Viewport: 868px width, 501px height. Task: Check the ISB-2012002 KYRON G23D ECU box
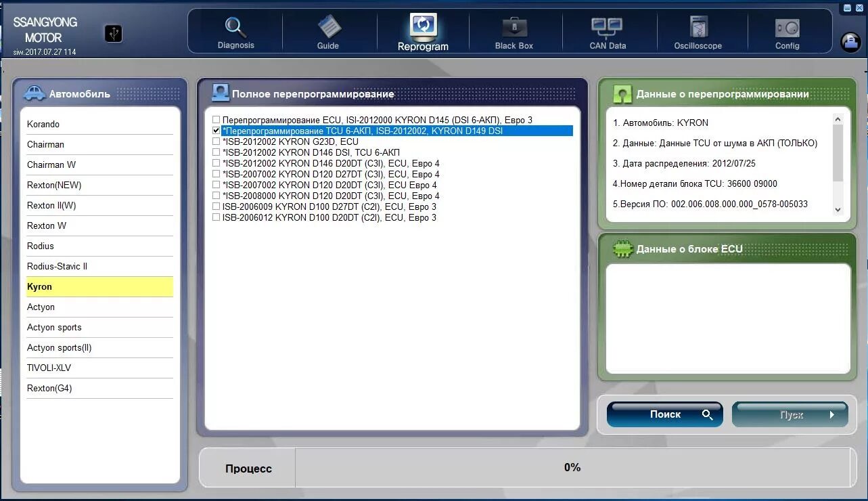[x=216, y=141]
